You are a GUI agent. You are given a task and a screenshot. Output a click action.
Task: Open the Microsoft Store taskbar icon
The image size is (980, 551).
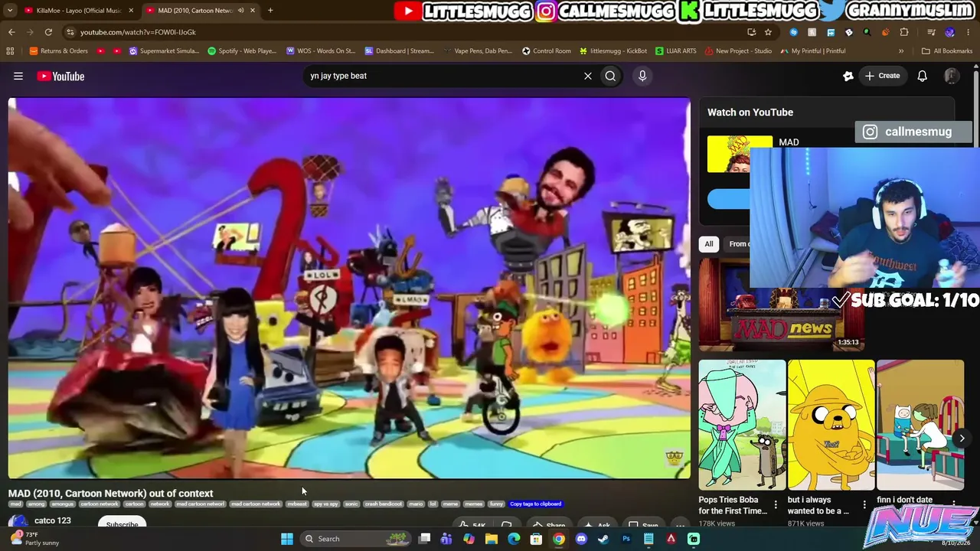(537, 539)
